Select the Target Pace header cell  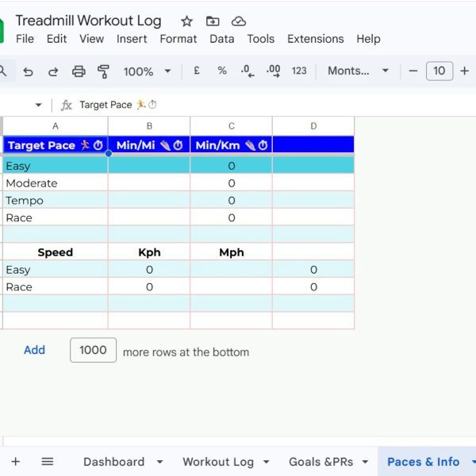point(56,145)
